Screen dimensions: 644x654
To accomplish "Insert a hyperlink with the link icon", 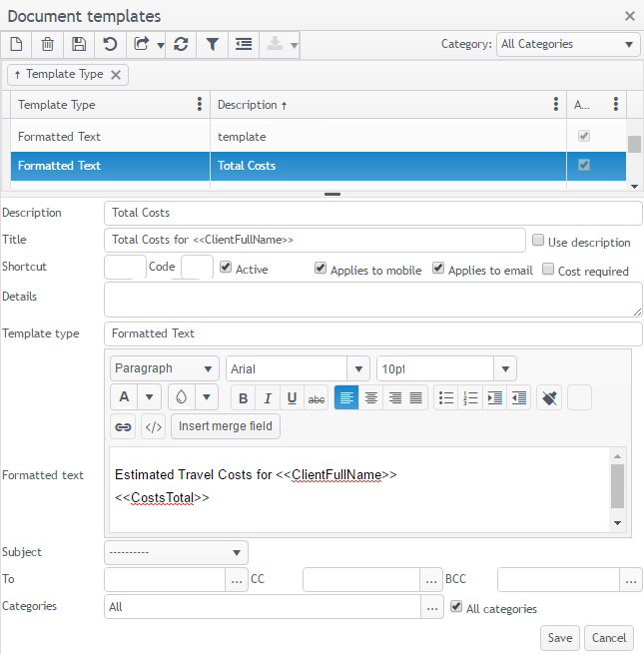I will point(123,427).
